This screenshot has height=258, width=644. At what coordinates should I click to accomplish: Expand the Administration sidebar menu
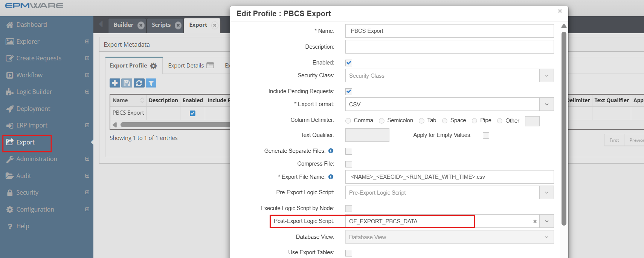click(x=87, y=159)
